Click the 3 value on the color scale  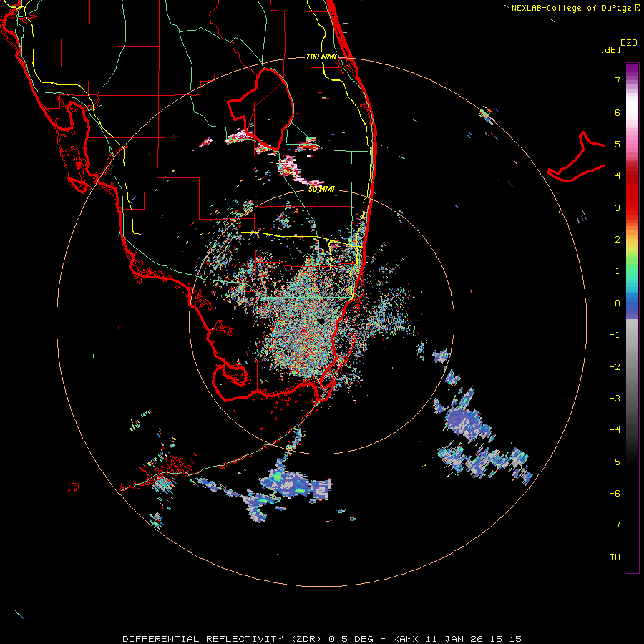tap(618, 208)
